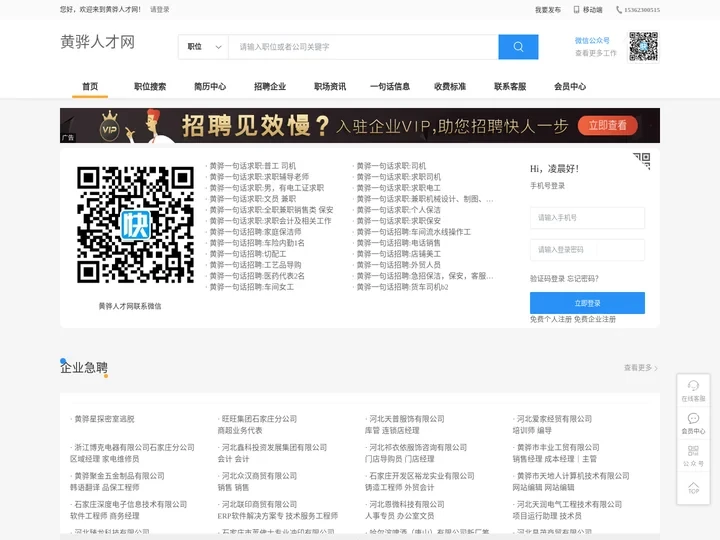Go to the 首页 tab

coord(90,86)
